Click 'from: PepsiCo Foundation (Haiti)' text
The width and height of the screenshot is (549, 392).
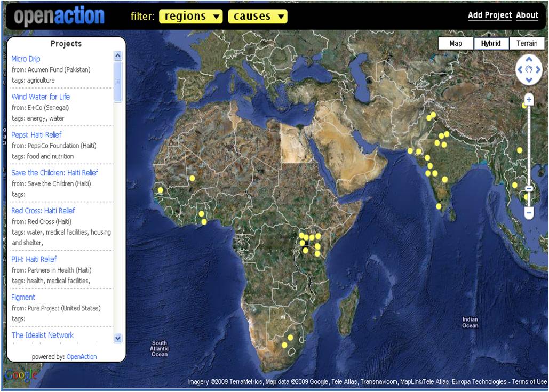[x=54, y=146]
